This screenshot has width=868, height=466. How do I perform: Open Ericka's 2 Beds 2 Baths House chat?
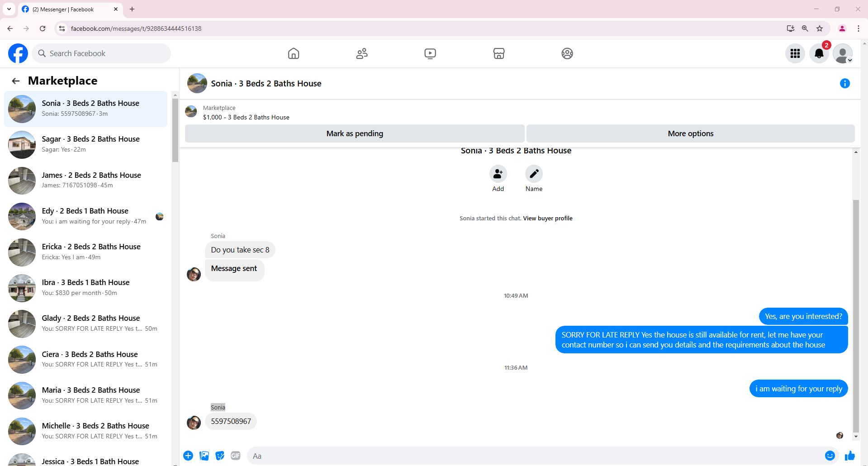tap(86, 252)
